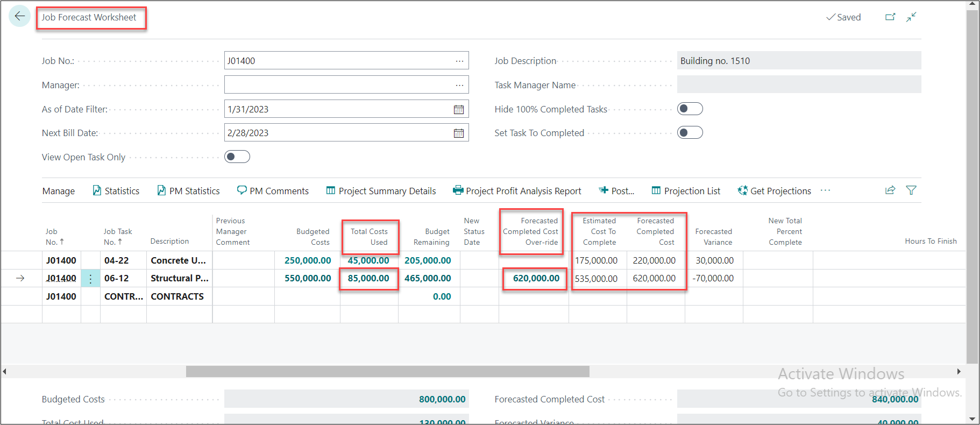Run Get Projections
Viewport: 980px width, 425px height.
point(774,191)
